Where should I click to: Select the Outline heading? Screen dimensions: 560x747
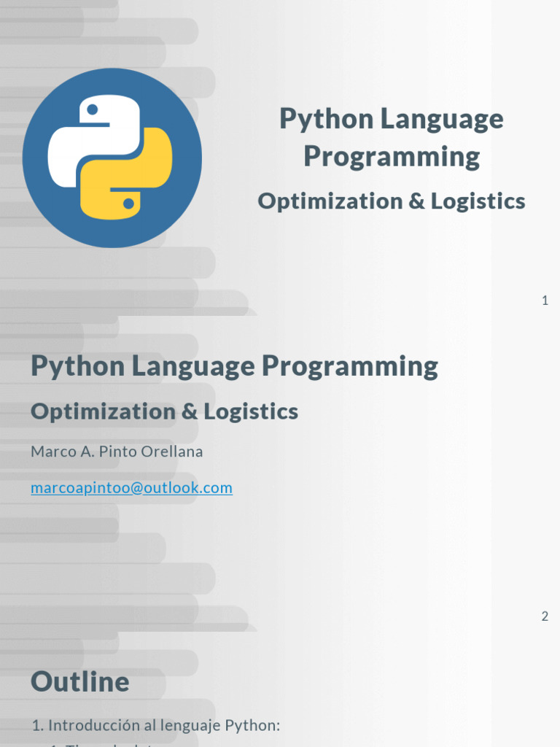coord(80,681)
